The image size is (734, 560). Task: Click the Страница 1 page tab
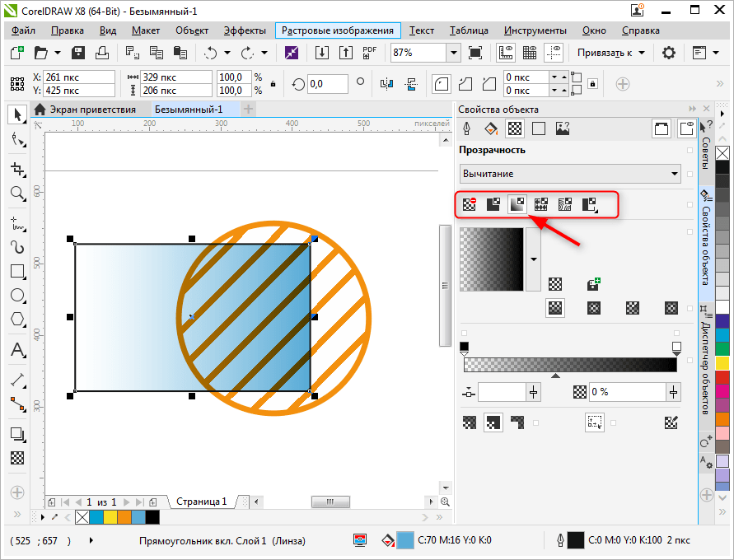201,501
